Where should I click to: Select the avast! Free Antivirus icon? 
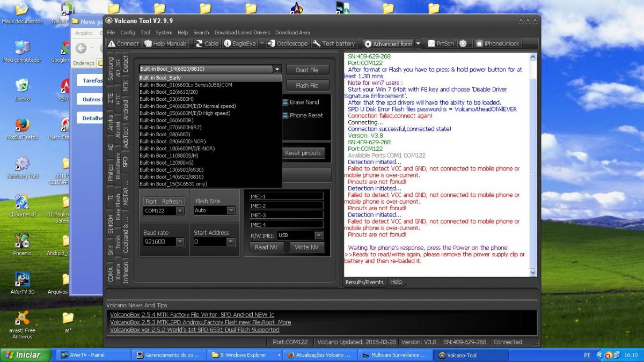pyautogui.click(x=22, y=324)
